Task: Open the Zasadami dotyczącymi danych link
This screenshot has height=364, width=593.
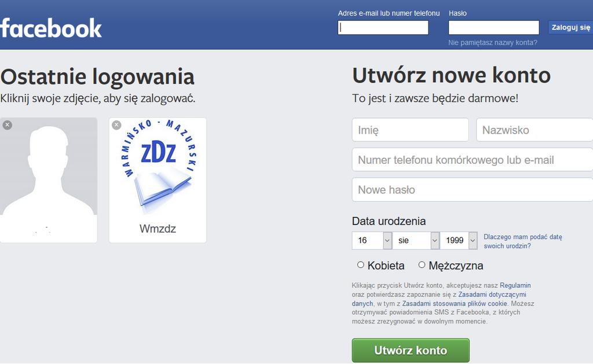Action: pyautogui.click(x=492, y=295)
